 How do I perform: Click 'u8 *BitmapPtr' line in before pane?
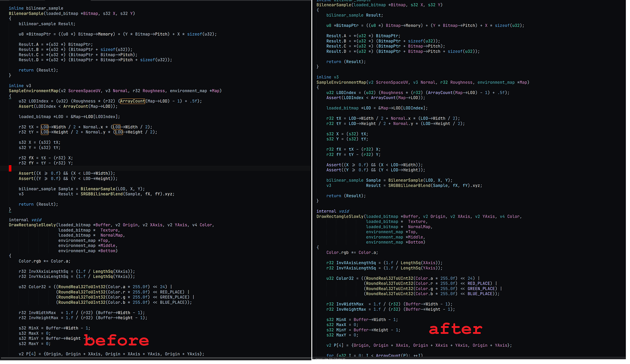tap(118, 34)
